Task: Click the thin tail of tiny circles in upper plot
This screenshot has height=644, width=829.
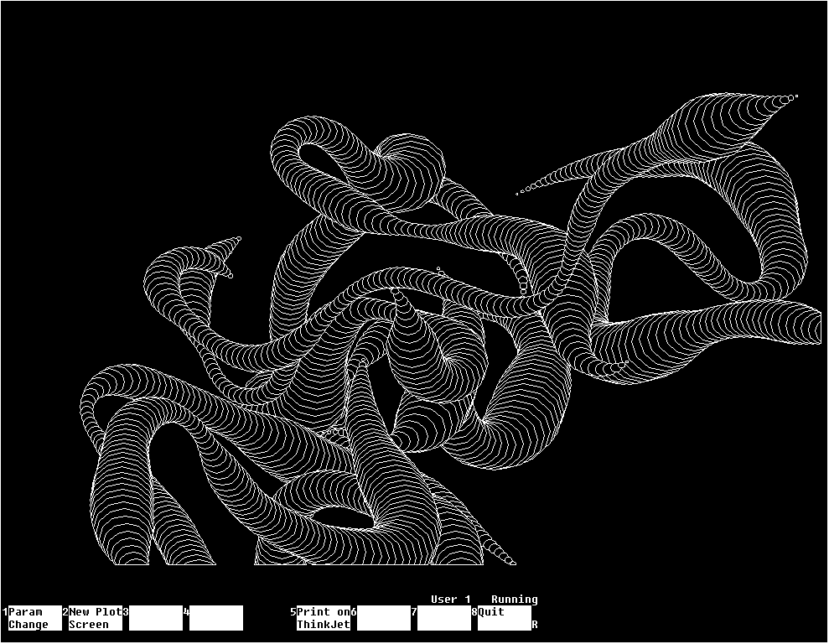Action: coord(528,189)
